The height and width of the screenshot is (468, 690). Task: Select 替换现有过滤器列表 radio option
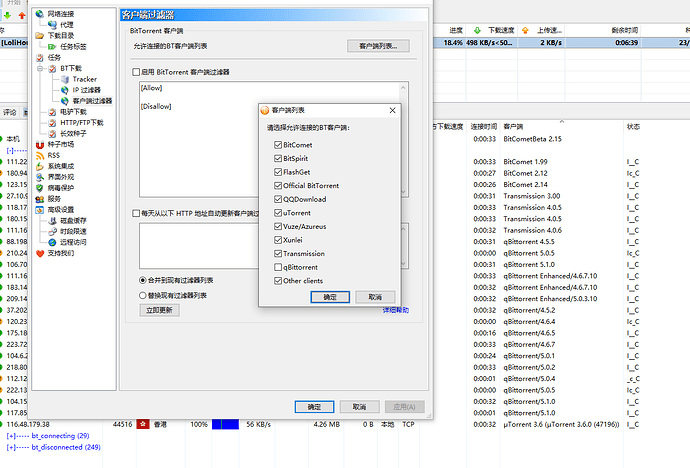pos(143,295)
